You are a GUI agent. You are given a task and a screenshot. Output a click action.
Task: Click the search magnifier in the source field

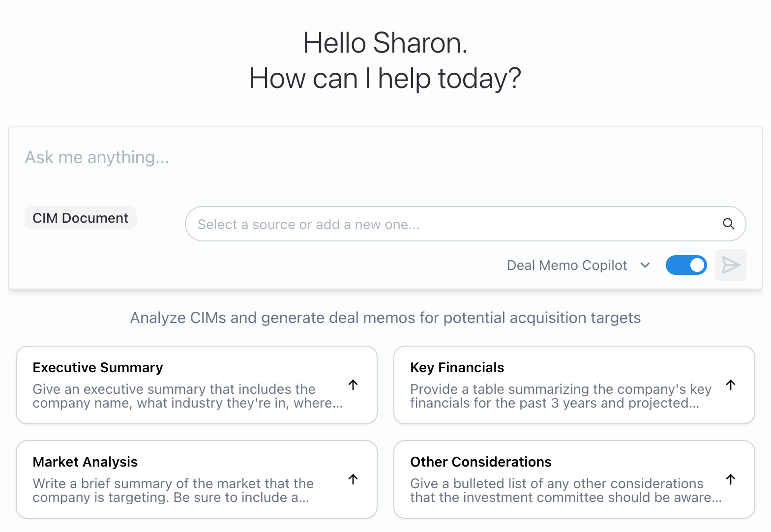(x=729, y=224)
